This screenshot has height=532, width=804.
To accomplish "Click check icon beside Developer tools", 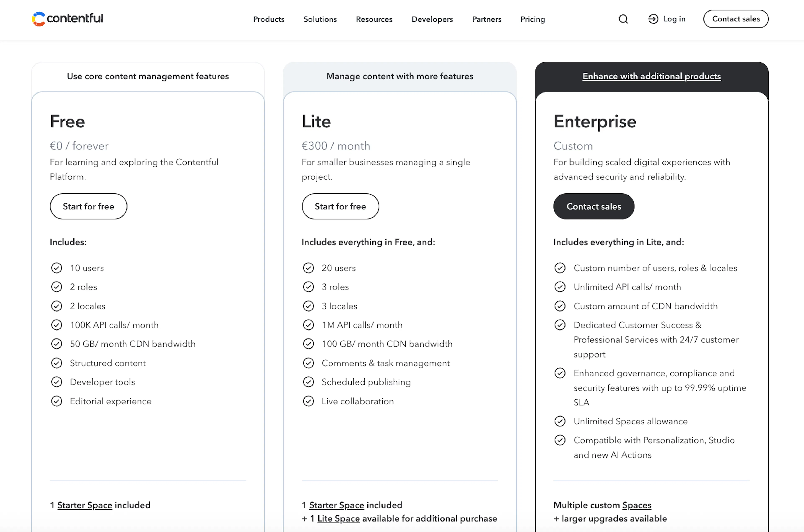I will [56, 382].
